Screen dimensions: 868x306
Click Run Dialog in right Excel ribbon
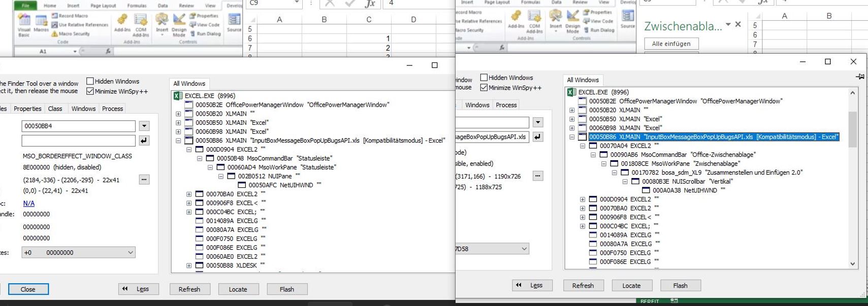coord(599,30)
